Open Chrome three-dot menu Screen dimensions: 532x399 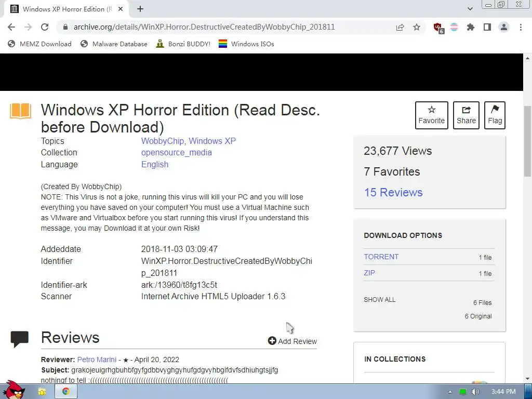coord(521,27)
